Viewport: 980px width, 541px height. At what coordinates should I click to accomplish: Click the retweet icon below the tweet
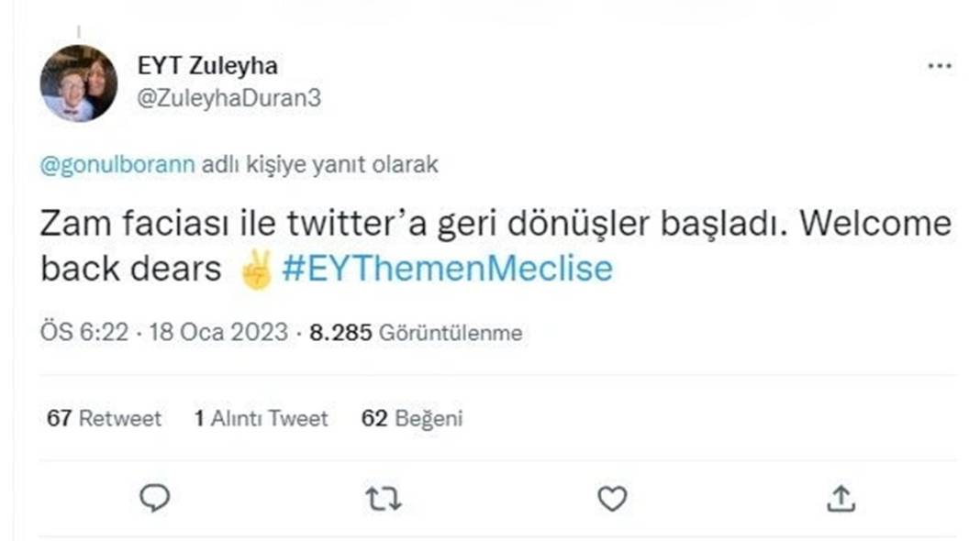[x=385, y=499]
